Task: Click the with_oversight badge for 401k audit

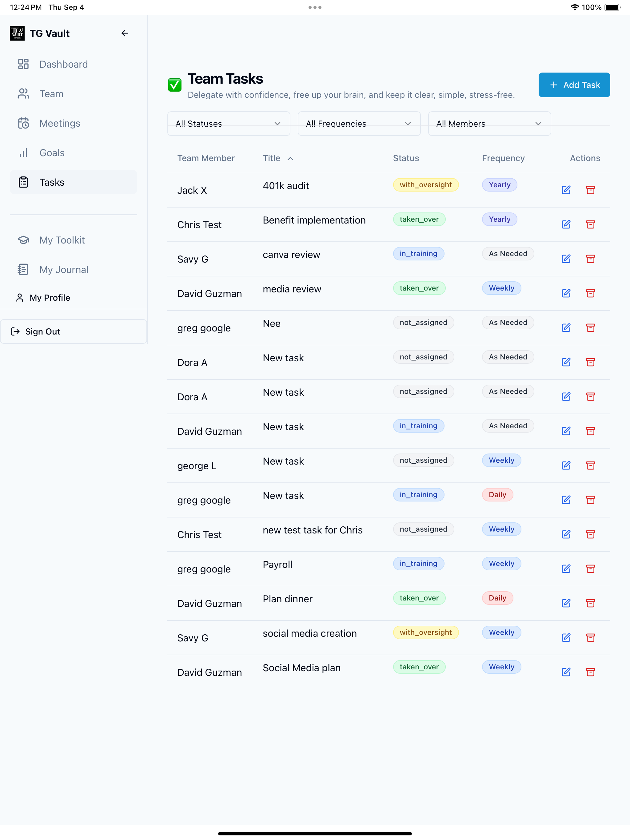Action: point(425,185)
